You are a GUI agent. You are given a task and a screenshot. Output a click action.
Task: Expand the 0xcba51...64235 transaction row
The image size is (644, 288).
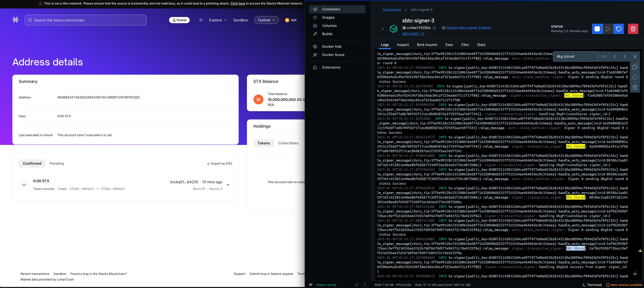pos(228,185)
